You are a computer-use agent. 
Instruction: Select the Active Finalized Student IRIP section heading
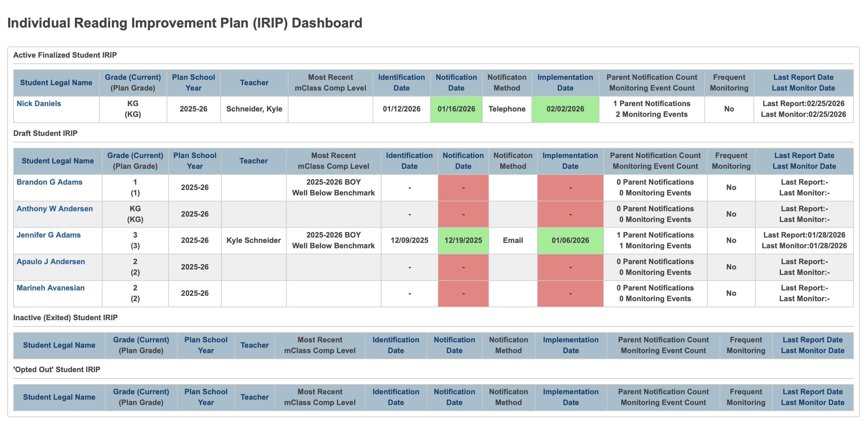coord(65,55)
